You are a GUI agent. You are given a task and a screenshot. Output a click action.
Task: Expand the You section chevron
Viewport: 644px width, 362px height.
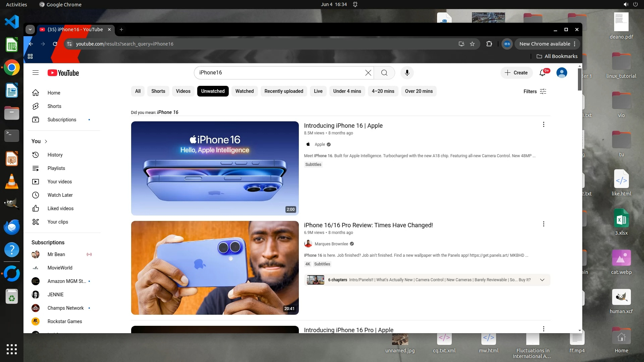tap(46, 141)
